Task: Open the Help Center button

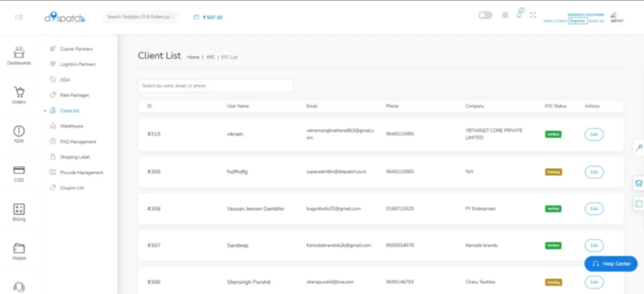Action: [611, 264]
